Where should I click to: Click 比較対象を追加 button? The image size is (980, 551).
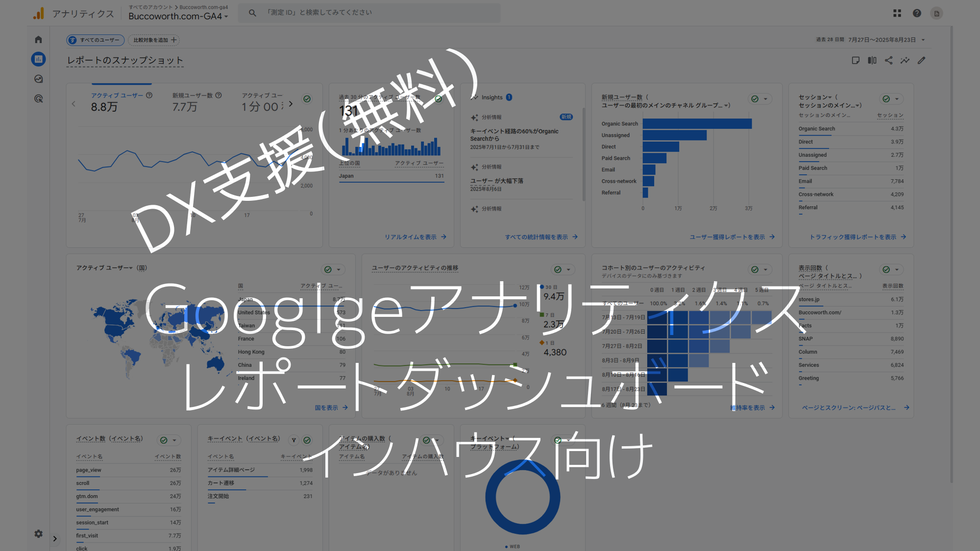click(x=154, y=40)
